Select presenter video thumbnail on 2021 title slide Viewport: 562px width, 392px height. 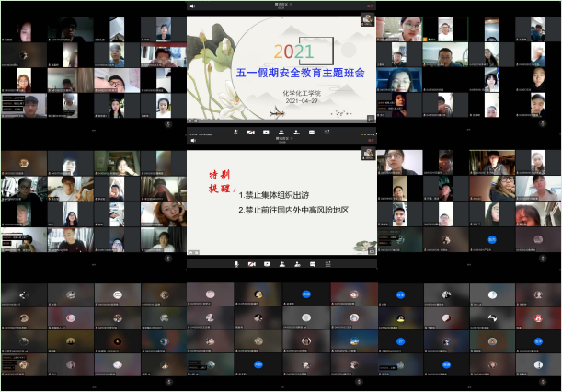[367, 18]
